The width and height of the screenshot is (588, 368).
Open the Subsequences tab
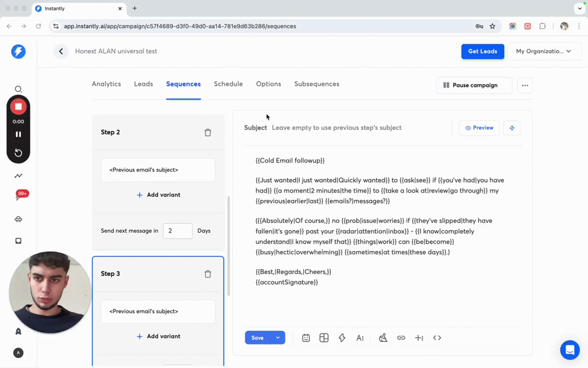coord(316,84)
